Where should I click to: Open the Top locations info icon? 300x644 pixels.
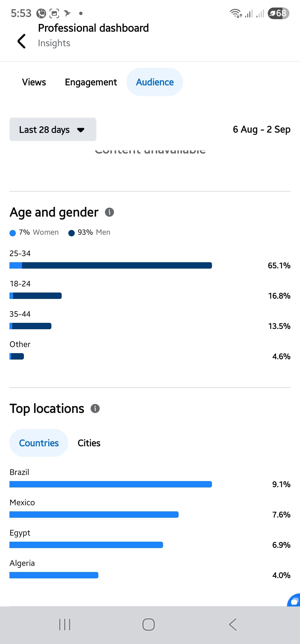[x=95, y=408]
